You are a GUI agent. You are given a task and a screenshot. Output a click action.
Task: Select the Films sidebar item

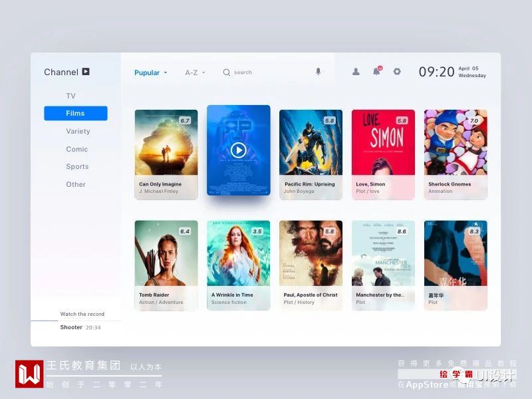point(76,113)
